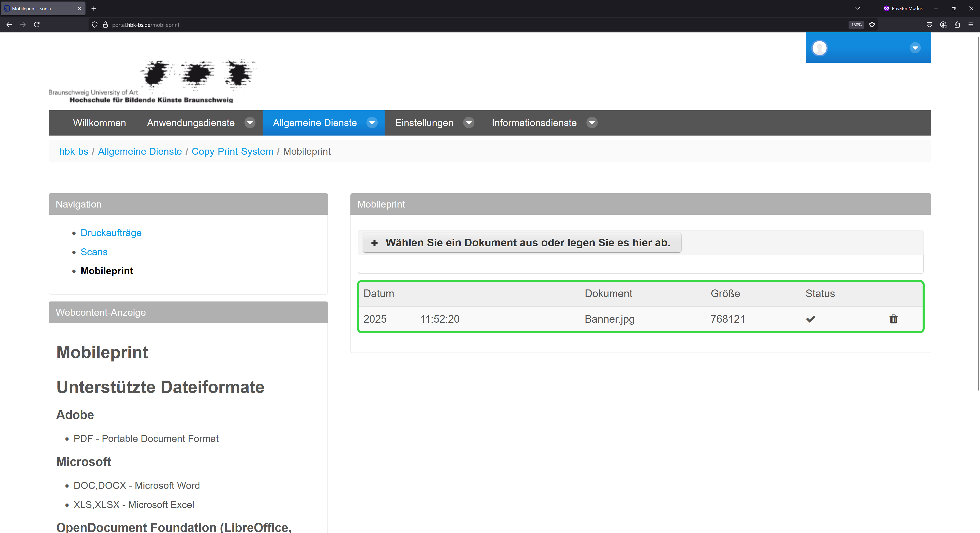980x533 pixels.
Task: Reload the page
Action: pos(37,25)
